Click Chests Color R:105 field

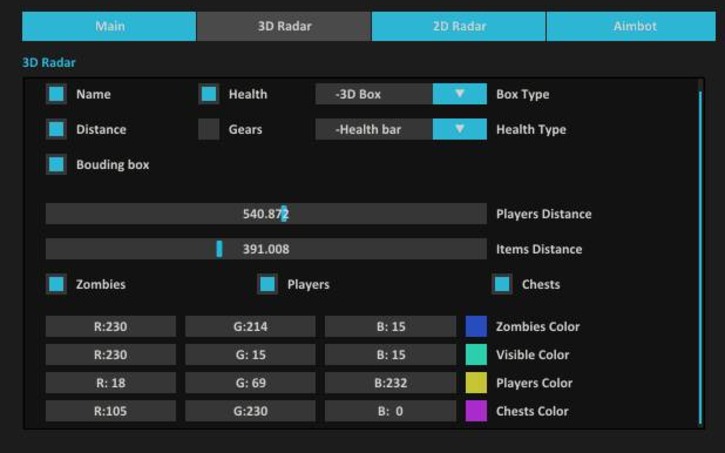click(111, 411)
